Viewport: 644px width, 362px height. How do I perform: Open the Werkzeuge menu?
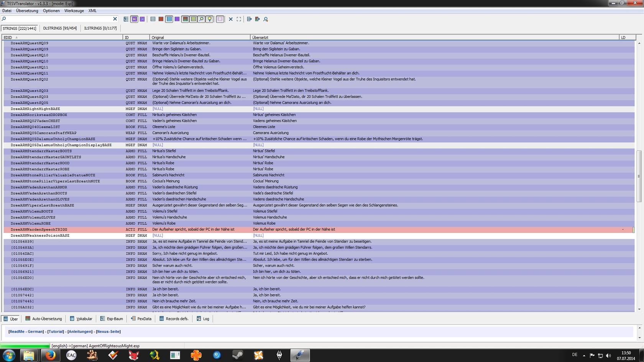pos(74,11)
